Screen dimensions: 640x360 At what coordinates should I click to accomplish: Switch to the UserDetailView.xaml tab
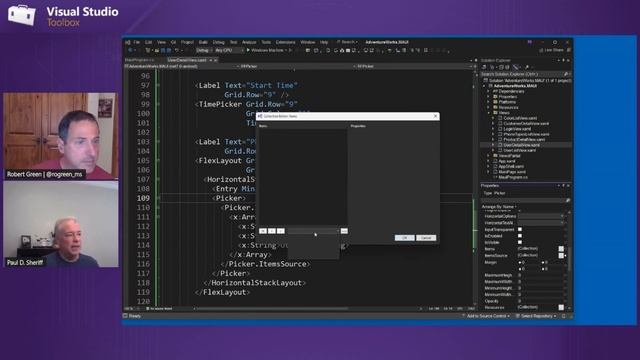187,60
